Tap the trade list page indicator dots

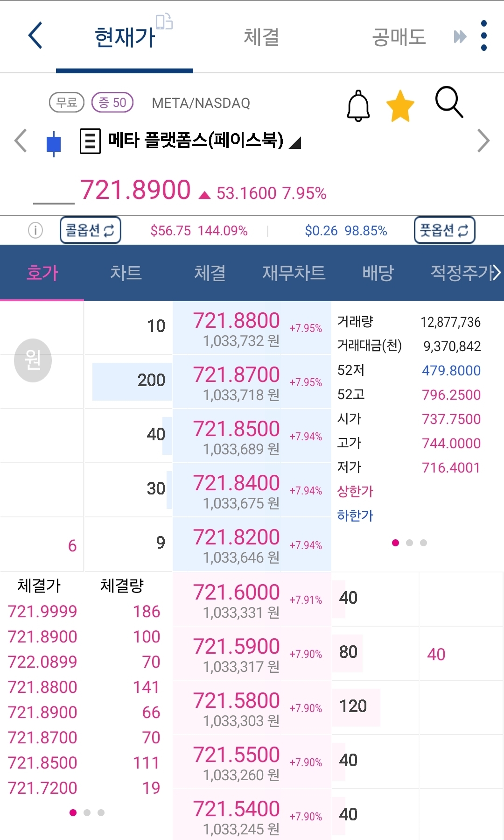click(x=87, y=813)
